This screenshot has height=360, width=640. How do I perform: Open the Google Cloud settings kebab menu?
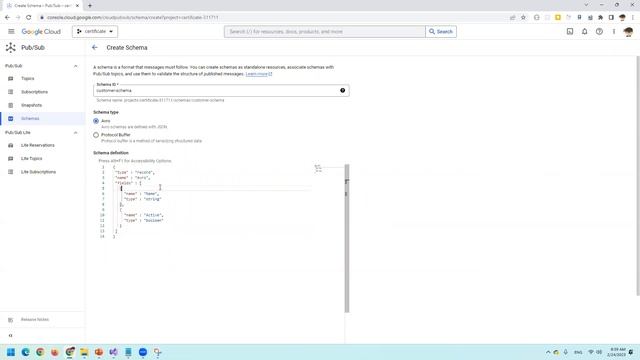click(x=613, y=31)
